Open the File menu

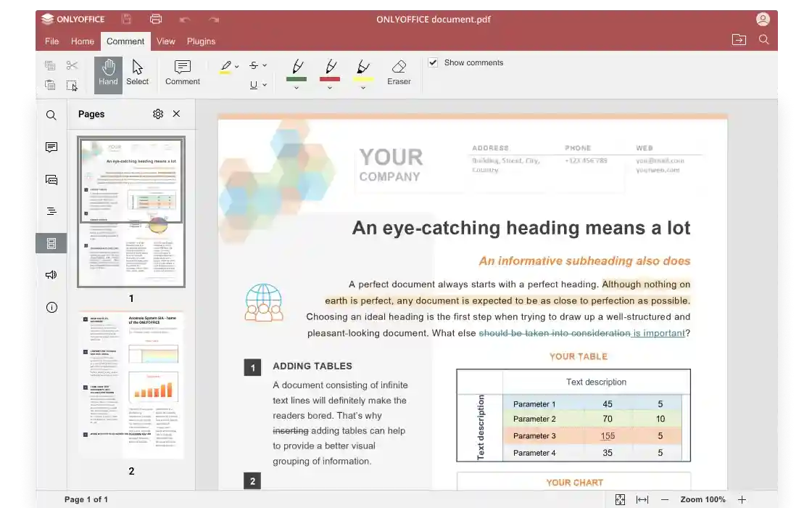pos(51,41)
